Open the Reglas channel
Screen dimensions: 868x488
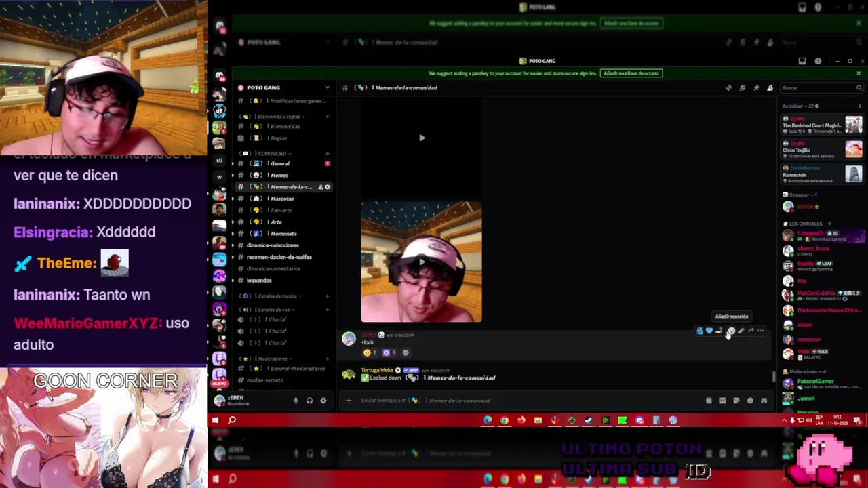coord(283,138)
